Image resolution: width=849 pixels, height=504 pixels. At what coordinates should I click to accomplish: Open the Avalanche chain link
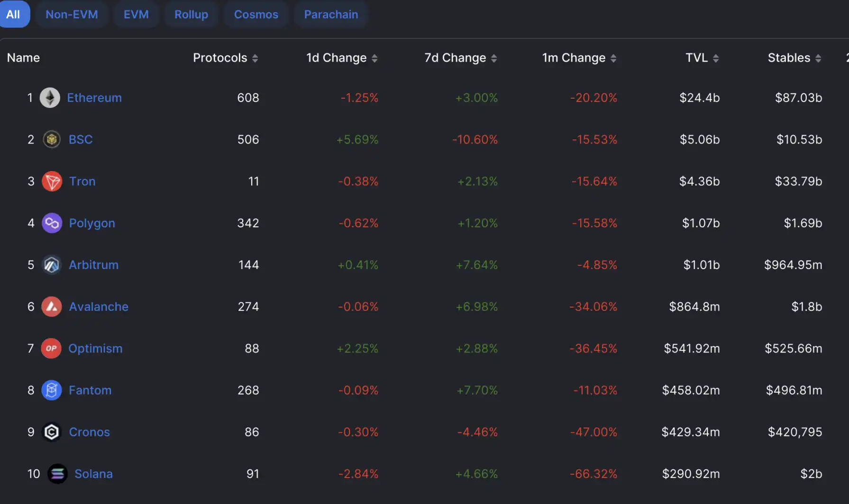[x=99, y=306]
